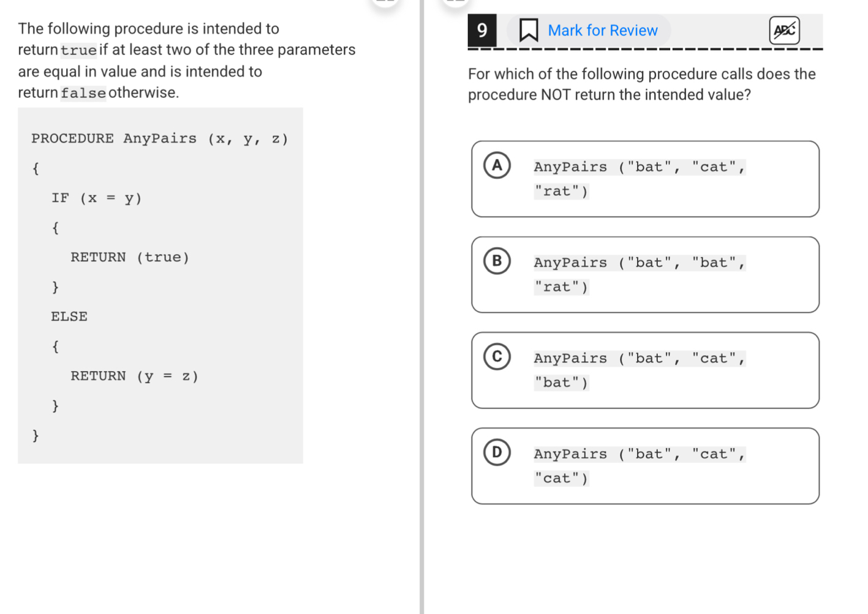Click the RETURN (y = z) code line
Screen dimensions: 868x614
134,376
